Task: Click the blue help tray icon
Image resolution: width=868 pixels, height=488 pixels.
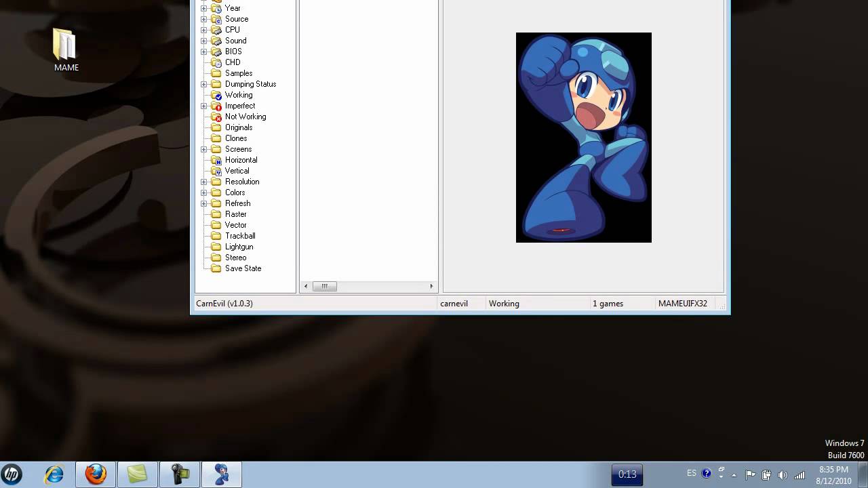Action: [707, 474]
